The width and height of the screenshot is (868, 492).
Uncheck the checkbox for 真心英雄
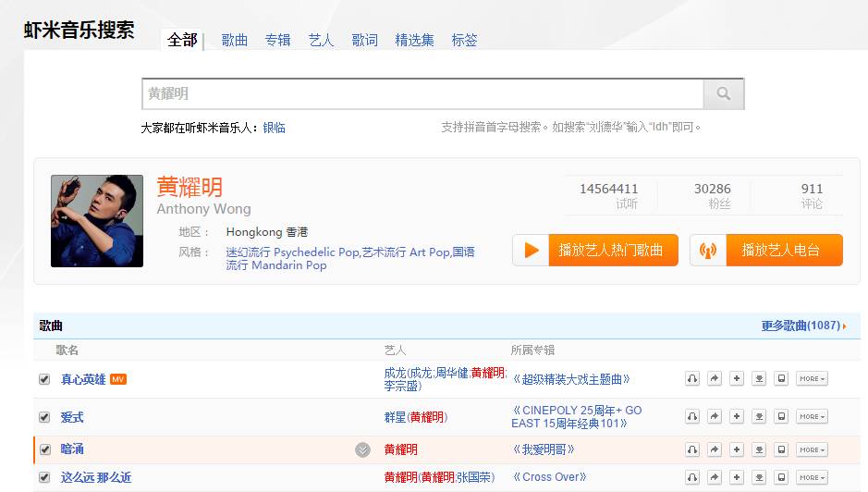(44, 379)
